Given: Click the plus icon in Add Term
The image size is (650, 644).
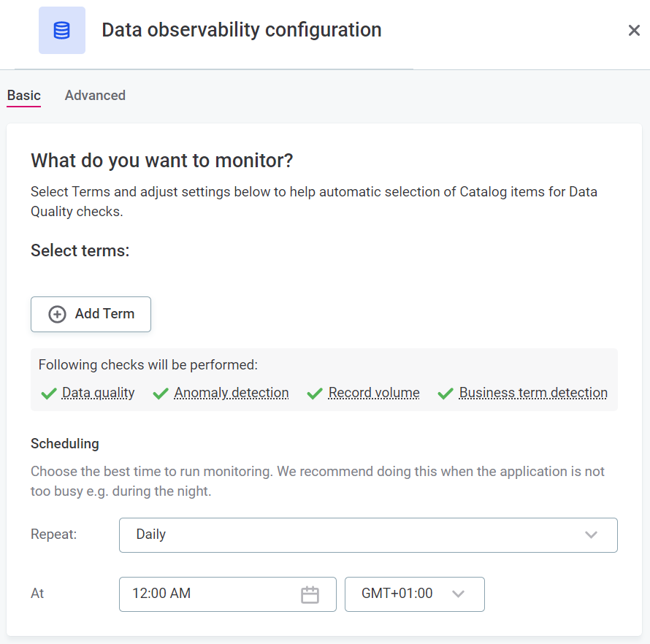Looking at the screenshot, I should (57, 314).
